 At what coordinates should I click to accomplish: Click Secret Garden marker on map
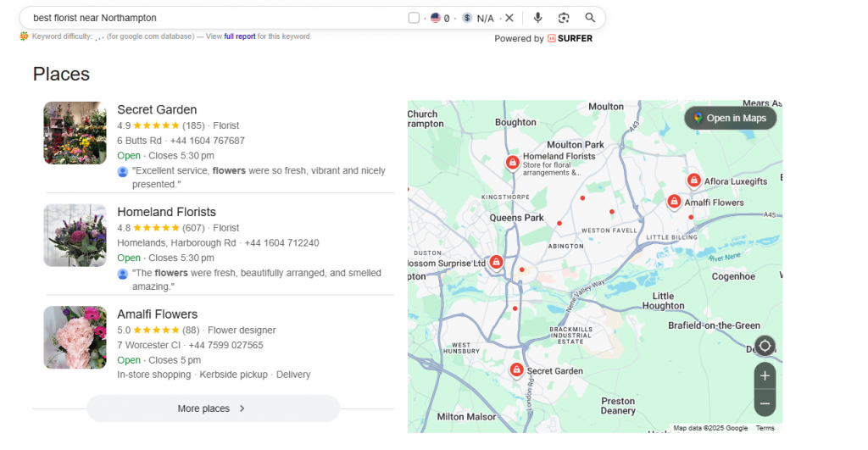[516, 370]
